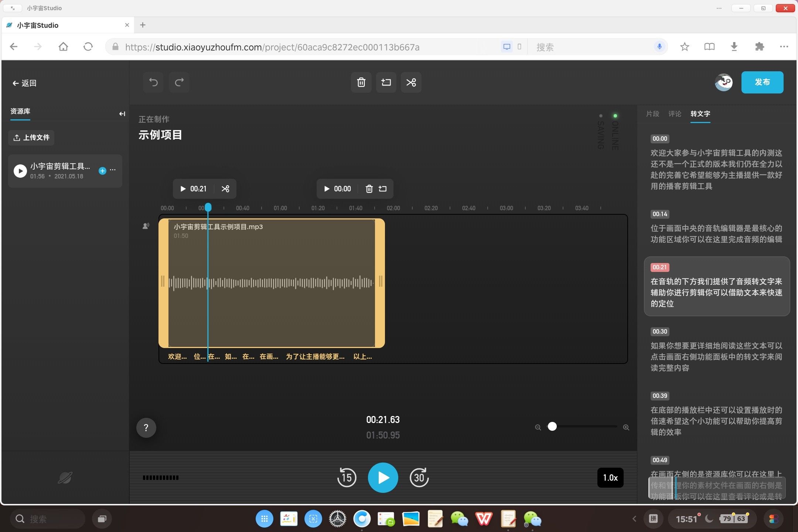798x532 pixels.
Task: Skip forward 30 seconds
Action: 419,478
